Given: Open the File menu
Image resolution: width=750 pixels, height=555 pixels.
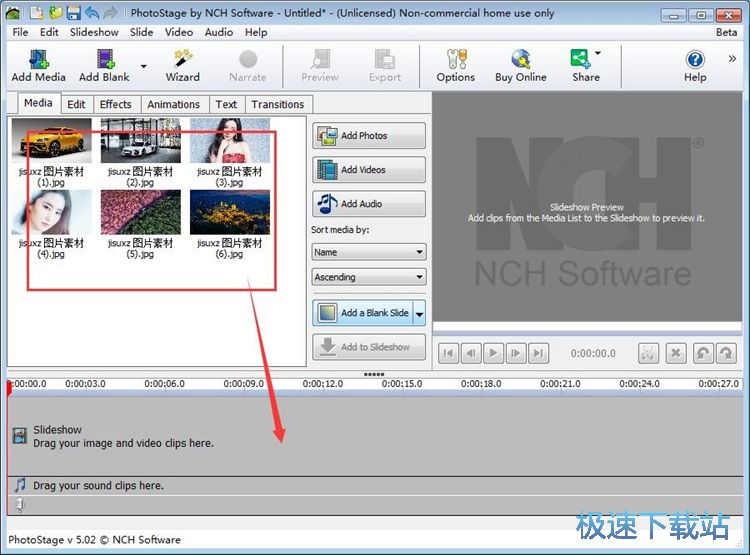Looking at the screenshot, I should click(20, 32).
